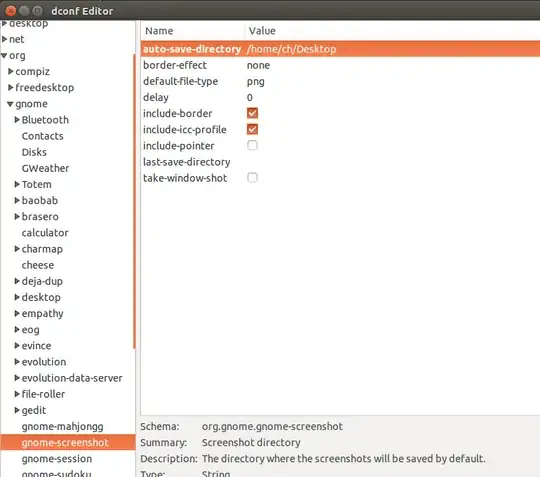Expand the gedit tree node
The width and height of the screenshot is (540, 477).
tap(17, 410)
